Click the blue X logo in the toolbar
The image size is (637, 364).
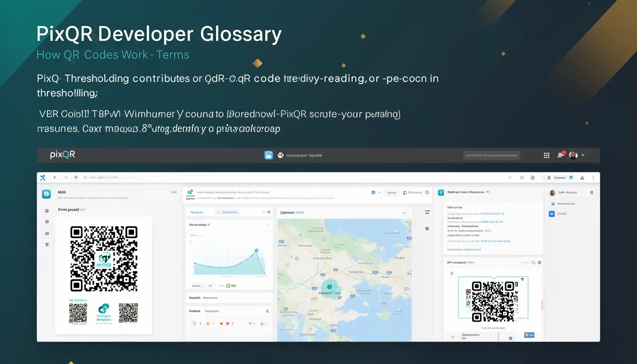tap(43, 178)
